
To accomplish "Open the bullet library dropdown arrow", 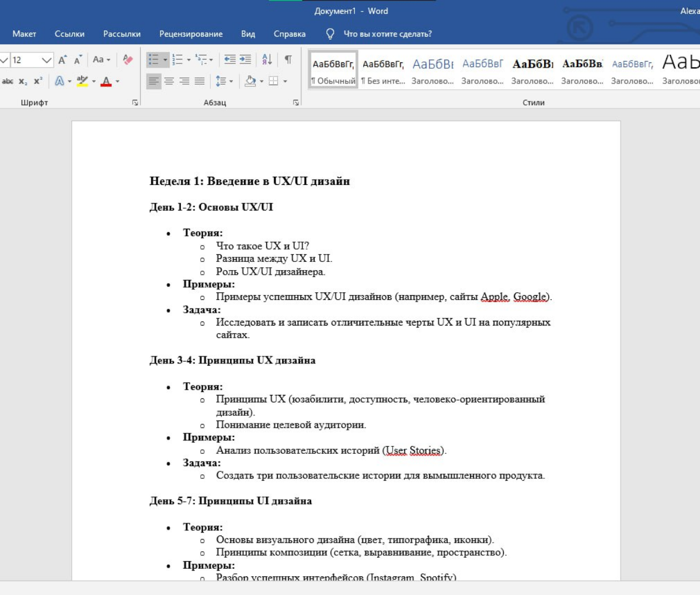I will (165, 60).
